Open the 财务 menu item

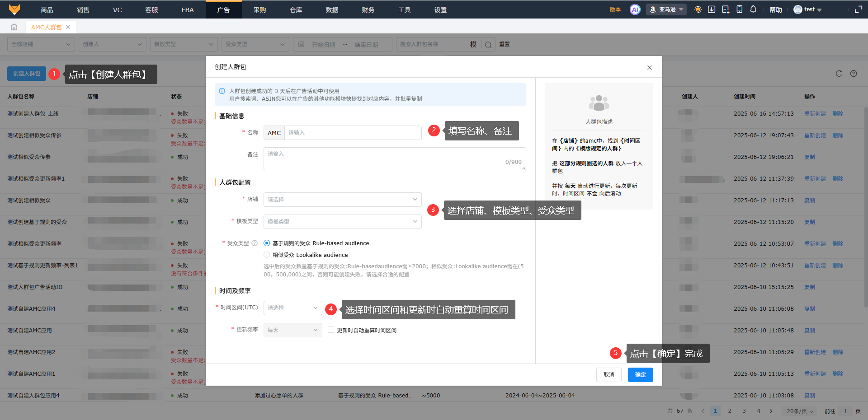click(x=368, y=9)
